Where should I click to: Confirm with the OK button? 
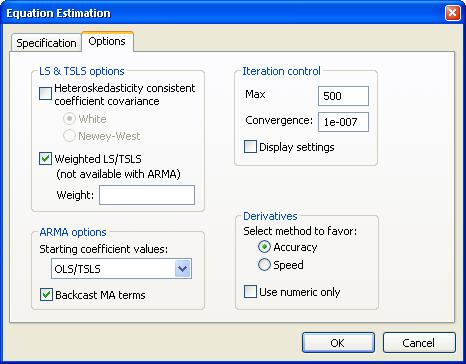[x=338, y=343]
